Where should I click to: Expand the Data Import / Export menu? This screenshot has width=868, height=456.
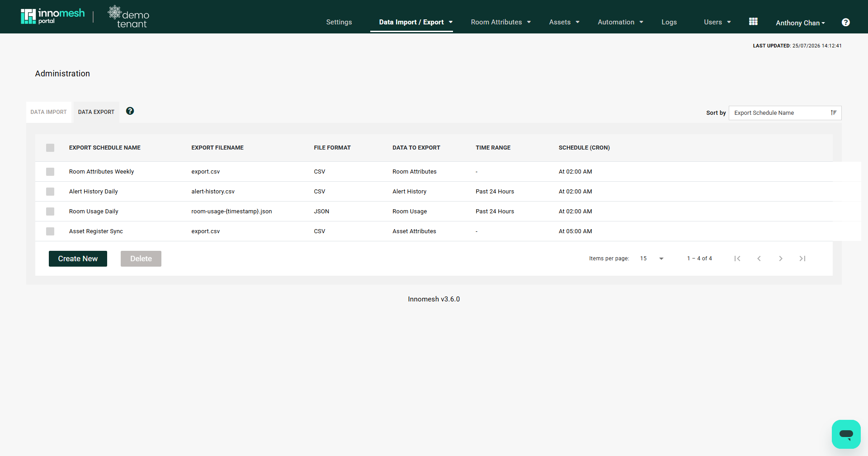pyautogui.click(x=415, y=22)
